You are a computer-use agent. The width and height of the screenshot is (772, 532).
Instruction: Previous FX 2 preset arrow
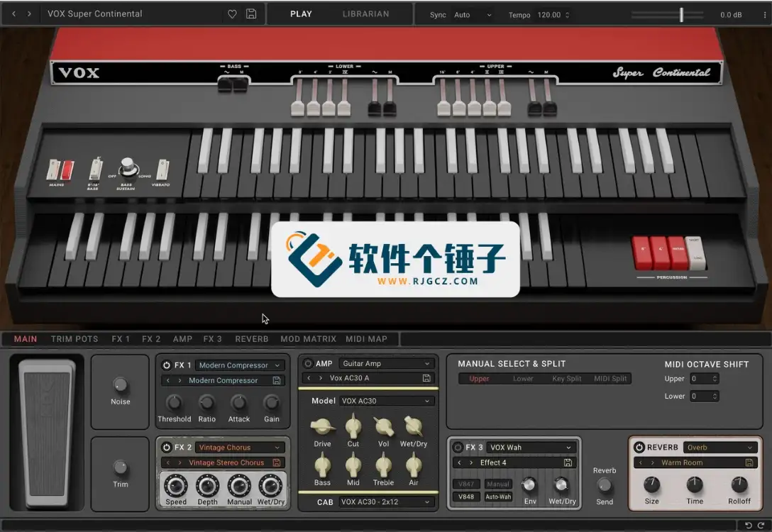(168, 462)
